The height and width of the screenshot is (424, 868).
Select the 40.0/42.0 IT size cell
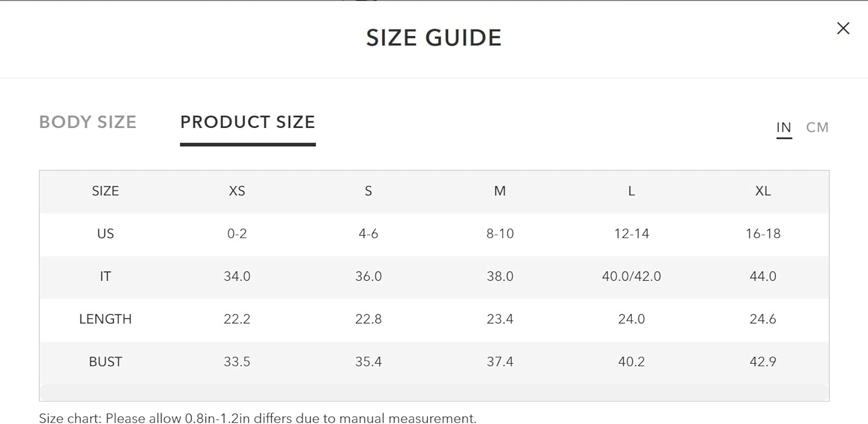[631, 276]
